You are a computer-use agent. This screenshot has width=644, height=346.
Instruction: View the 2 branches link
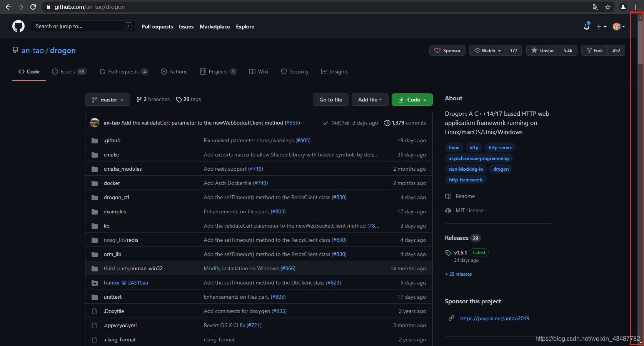pos(153,99)
